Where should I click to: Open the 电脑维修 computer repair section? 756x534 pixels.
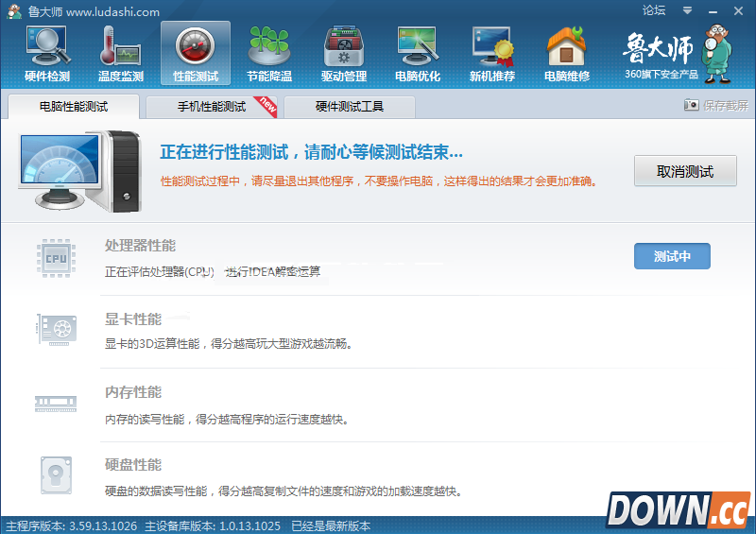pyautogui.click(x=567, y=53)
